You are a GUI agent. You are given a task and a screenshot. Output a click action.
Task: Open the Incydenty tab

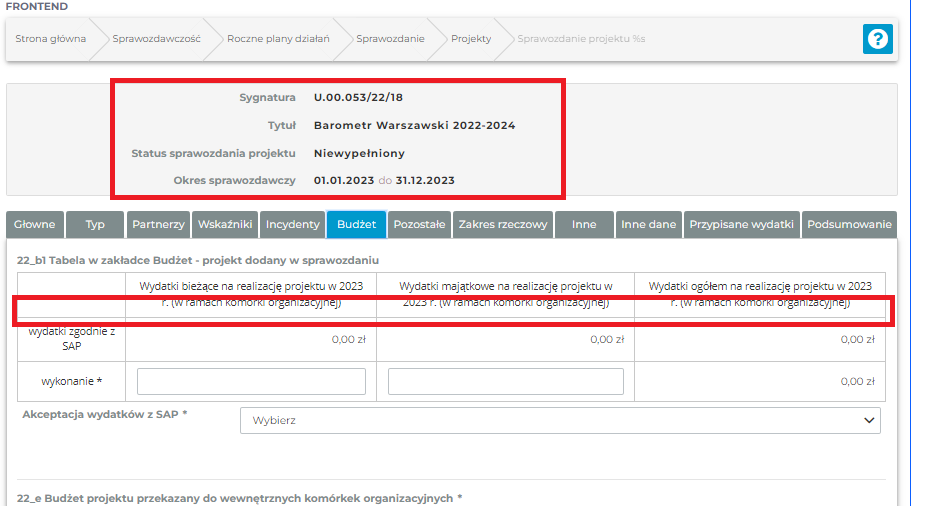(293, 225)
